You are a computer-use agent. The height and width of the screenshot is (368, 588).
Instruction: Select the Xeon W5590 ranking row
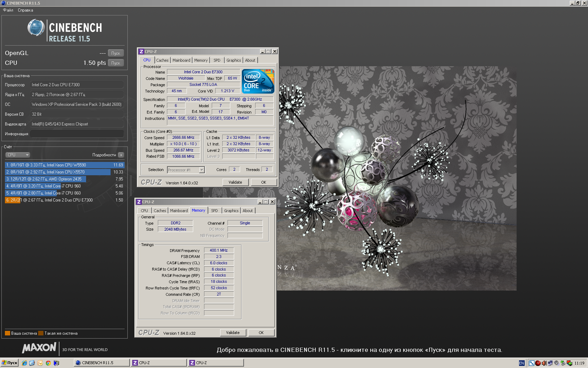coord(64,165)
